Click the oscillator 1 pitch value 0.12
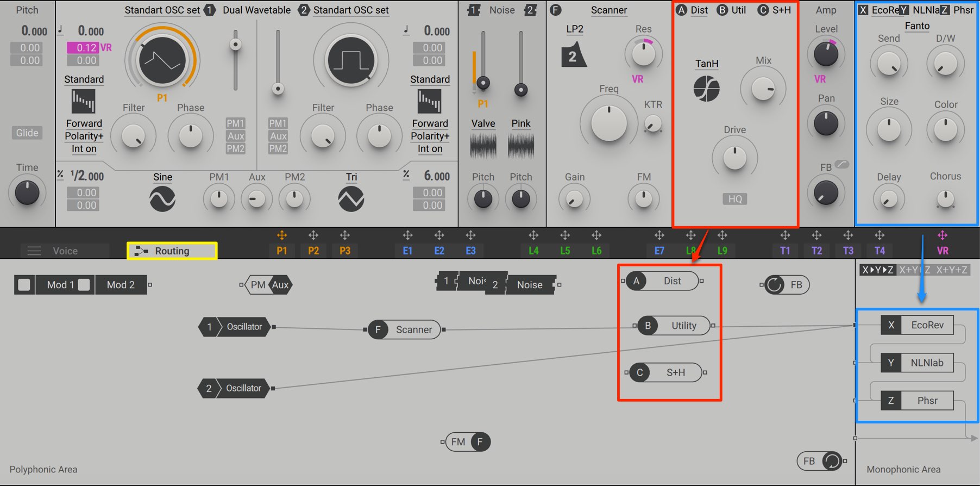Screen dimensions: 980x486 [83, 48]
